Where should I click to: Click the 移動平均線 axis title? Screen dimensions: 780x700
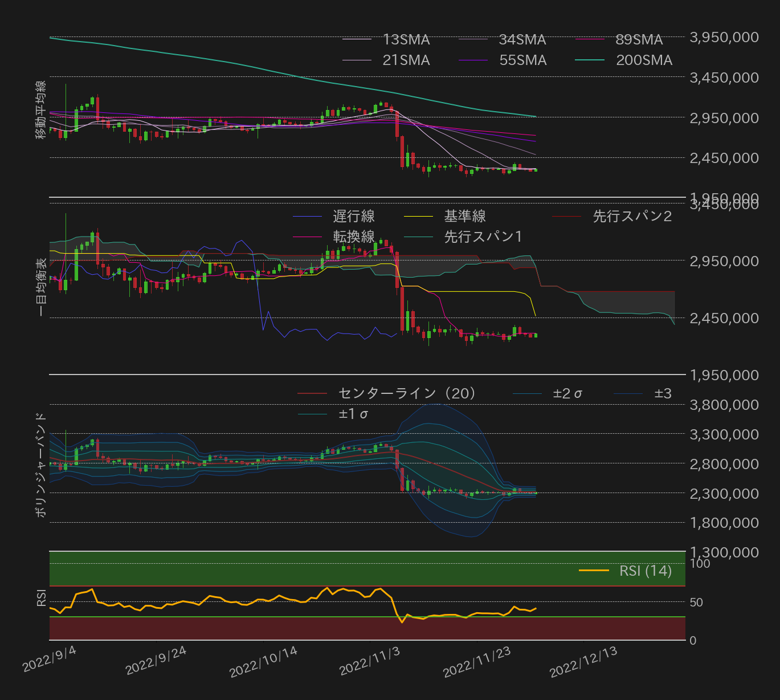click(41, 111)
